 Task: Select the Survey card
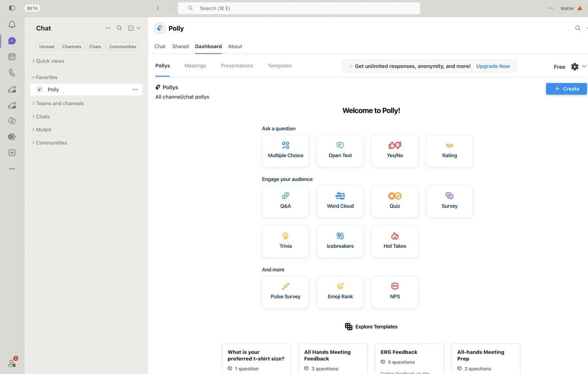(x=449, y=201)
